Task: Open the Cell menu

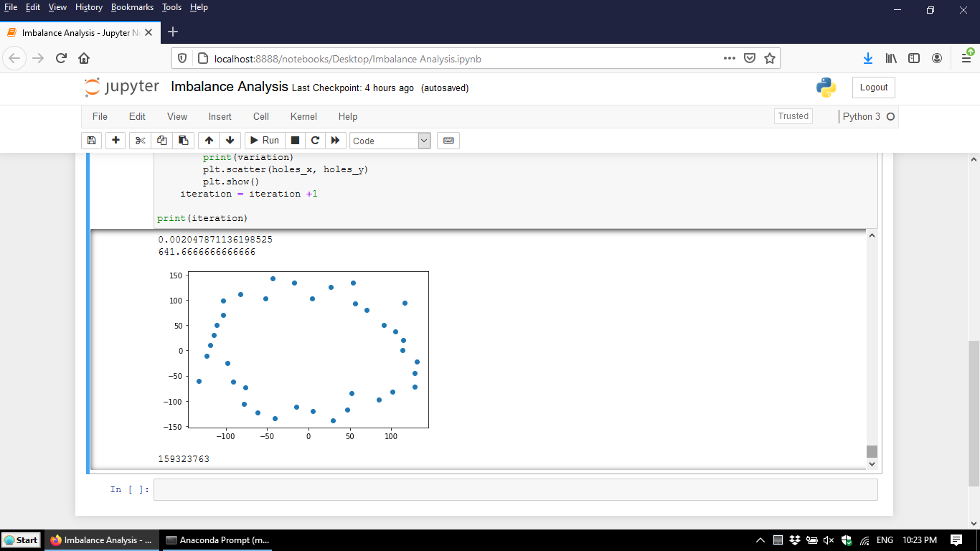Action: [x=261, y=116]
